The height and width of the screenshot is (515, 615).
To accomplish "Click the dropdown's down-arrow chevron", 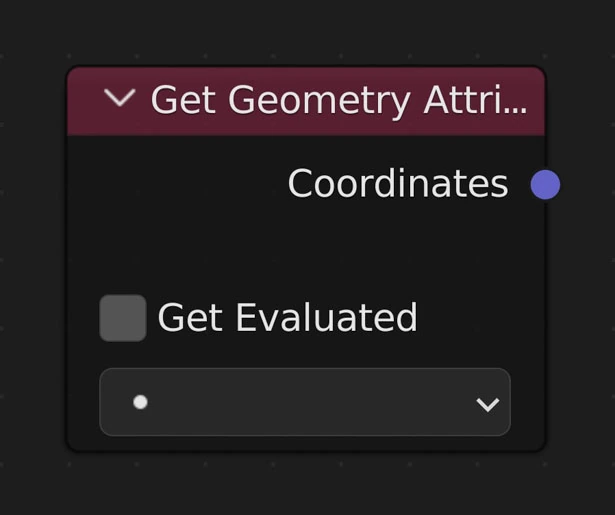I will click(488, 404).
